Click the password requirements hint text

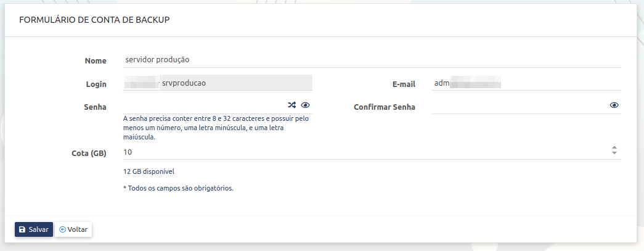pyautogui.click(x=216, y=128)
